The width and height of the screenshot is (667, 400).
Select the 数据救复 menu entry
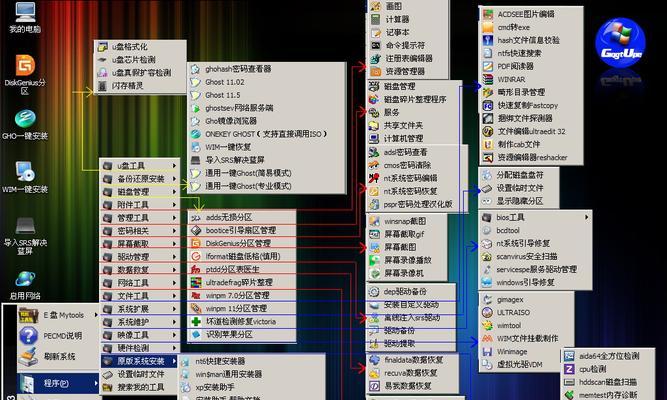click(140, 270)
